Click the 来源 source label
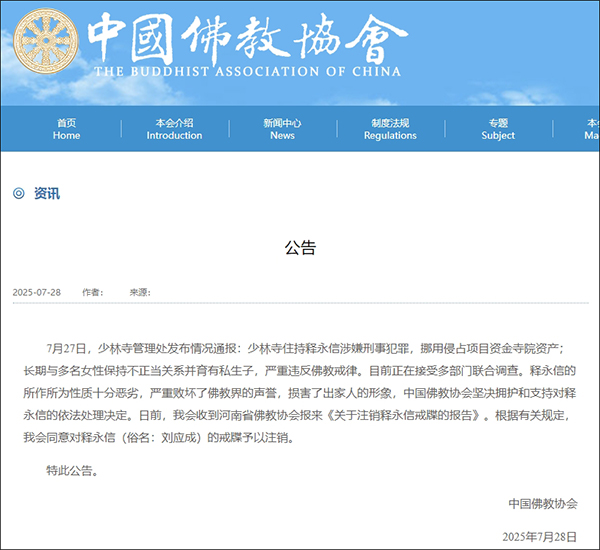Image resolution: width=600 pixels, height=550 pixels. (140, 292)
